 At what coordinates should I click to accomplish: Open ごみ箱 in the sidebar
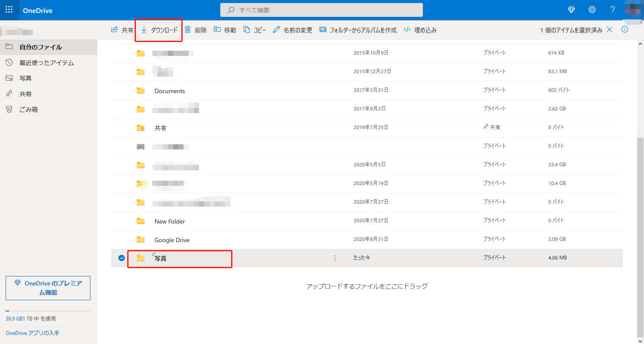(48, 110)
